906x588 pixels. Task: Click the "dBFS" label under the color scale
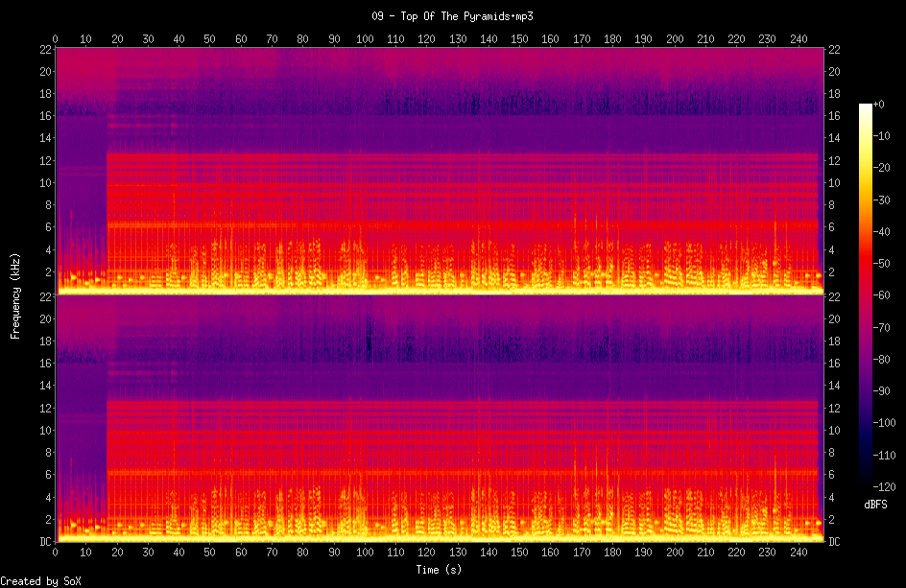[874, 504]
